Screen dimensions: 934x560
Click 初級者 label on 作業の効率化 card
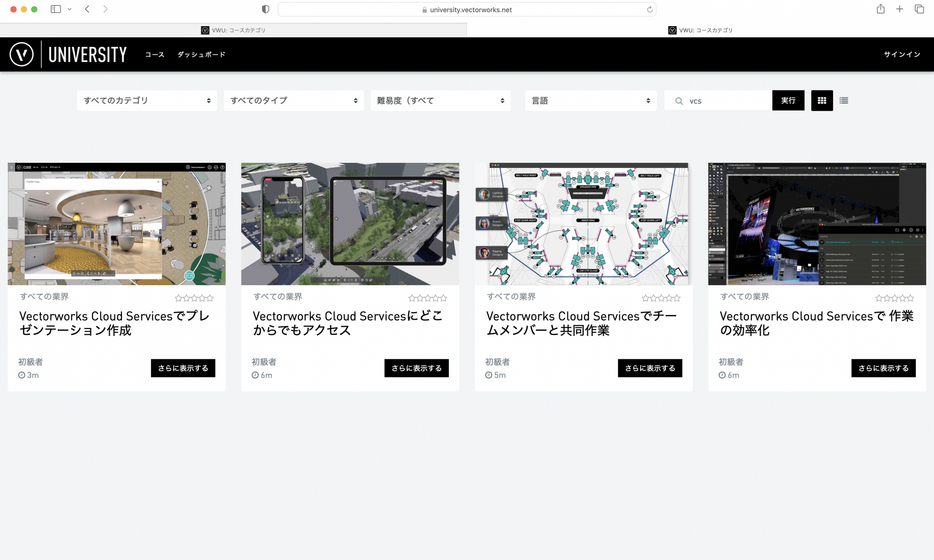click(731, 362)
